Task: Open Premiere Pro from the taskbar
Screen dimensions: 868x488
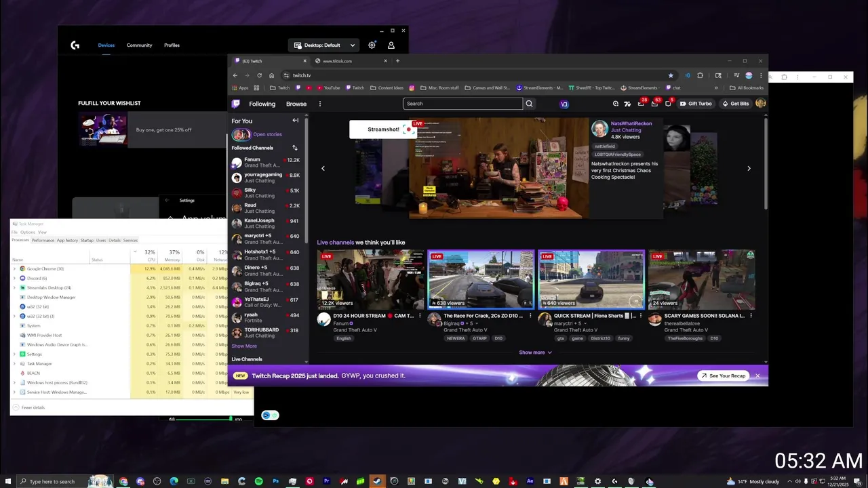Action: click(x=326, y=481)
